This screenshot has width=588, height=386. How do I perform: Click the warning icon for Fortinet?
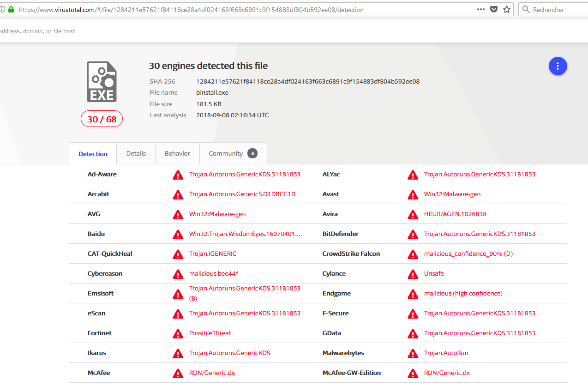click(x=178, y=333)
